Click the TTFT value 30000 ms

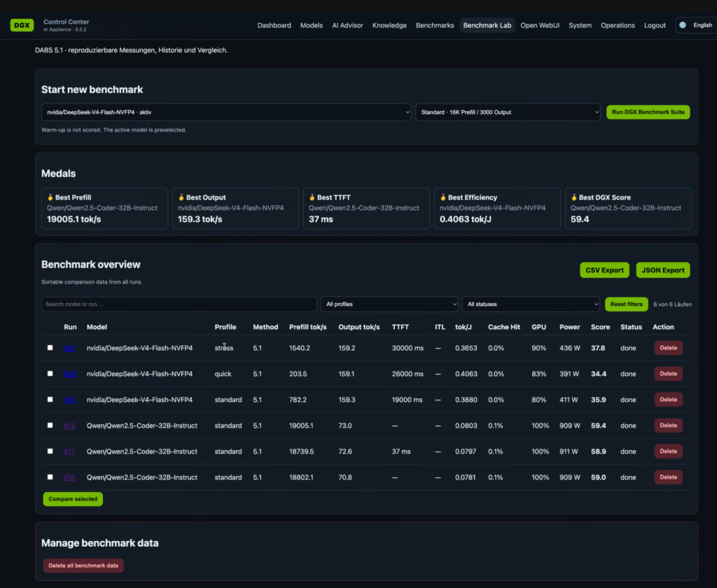(x=408, y=348)
